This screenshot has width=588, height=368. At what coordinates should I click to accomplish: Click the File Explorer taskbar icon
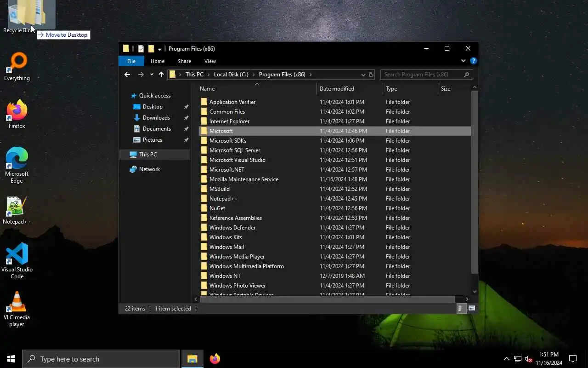click(x=192, y=359)
